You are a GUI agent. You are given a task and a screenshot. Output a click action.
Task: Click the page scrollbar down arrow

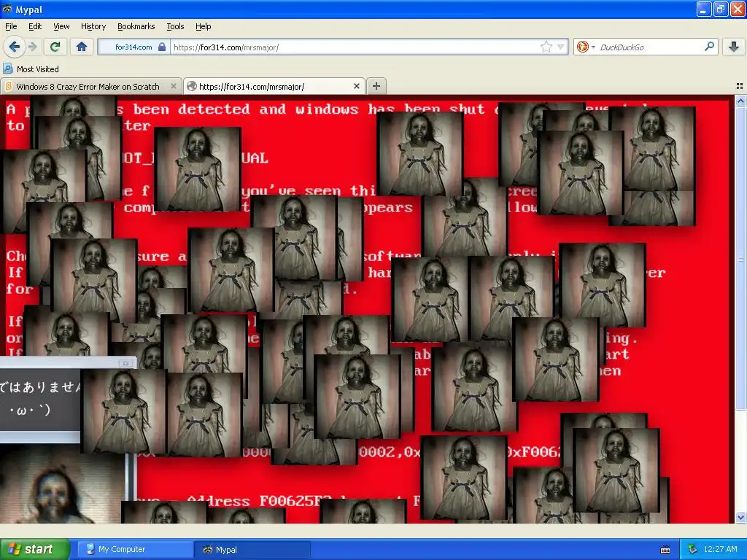pos(740,517)
